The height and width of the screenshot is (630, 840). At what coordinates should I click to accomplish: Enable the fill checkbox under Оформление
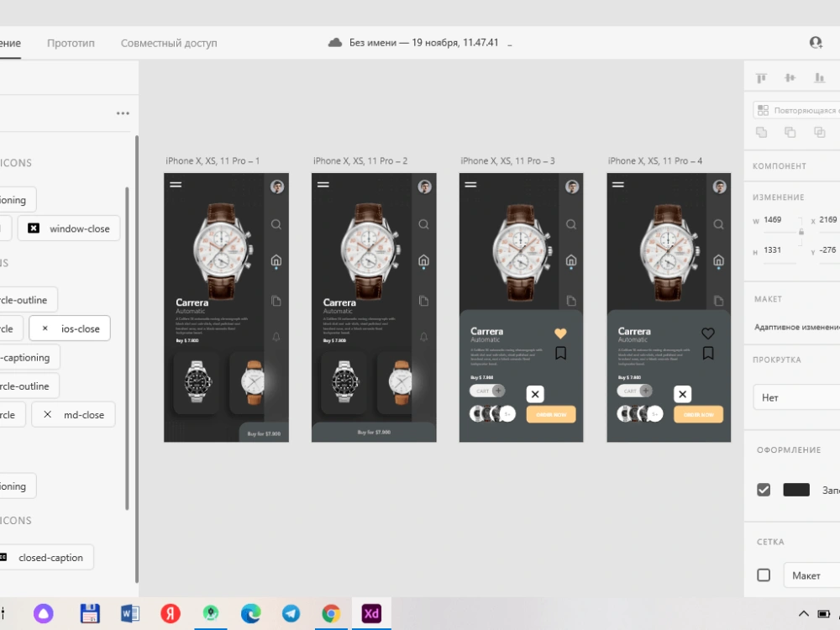764,490
